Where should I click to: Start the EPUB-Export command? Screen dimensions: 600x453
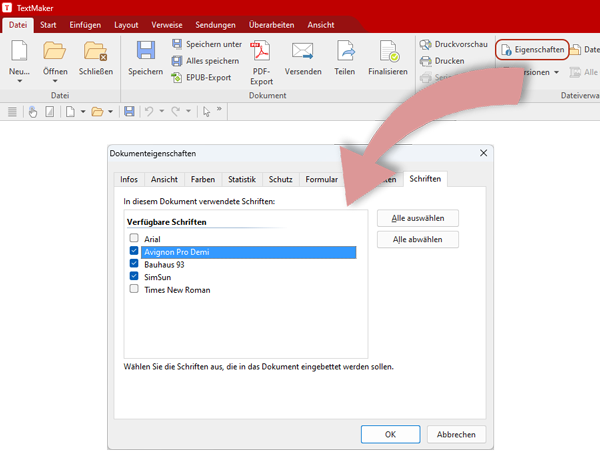click(201, 78)
